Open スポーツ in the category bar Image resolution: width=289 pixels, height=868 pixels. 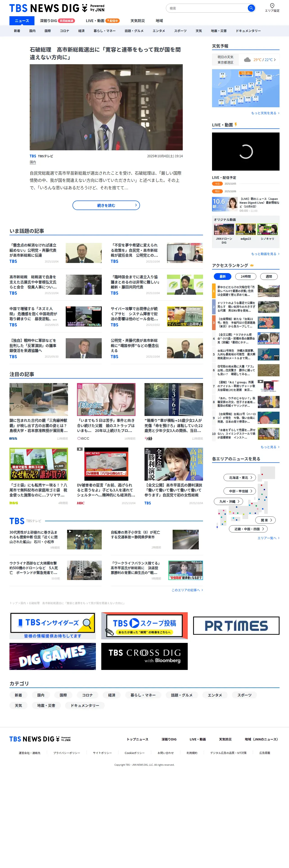(x=180, y=31)
